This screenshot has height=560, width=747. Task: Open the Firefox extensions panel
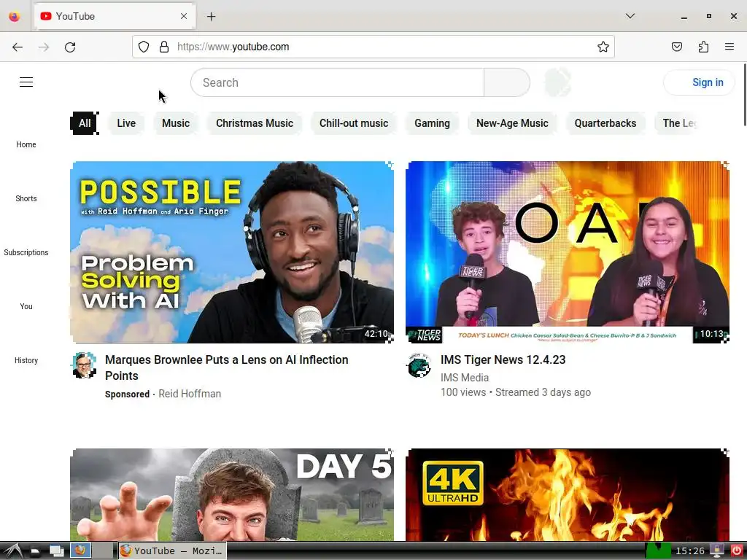pos(703,47)
